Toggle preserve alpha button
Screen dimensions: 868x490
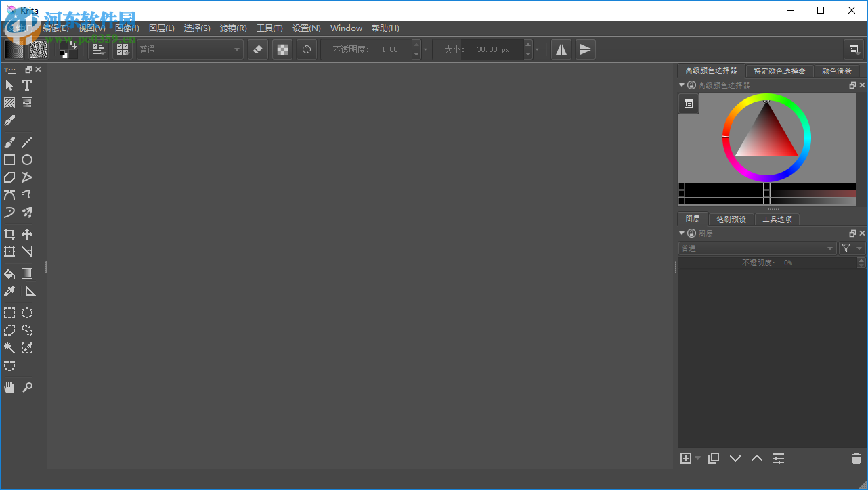click(x=282, y=49)
